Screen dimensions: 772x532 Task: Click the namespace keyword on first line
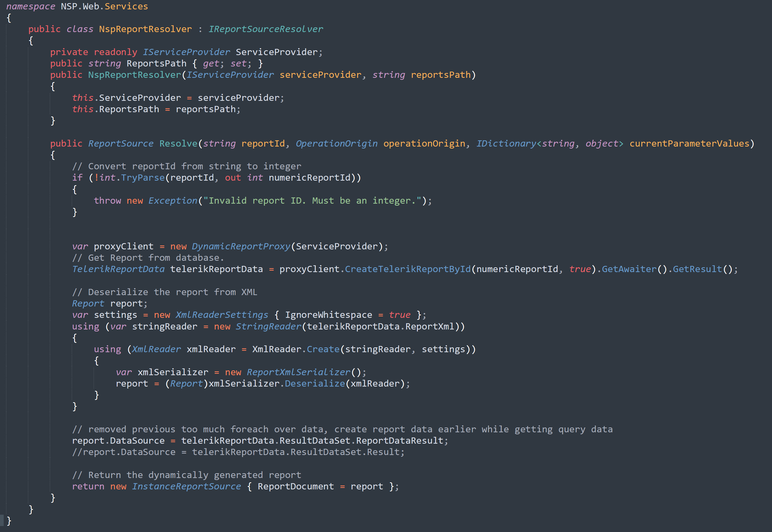coord(31,6)
